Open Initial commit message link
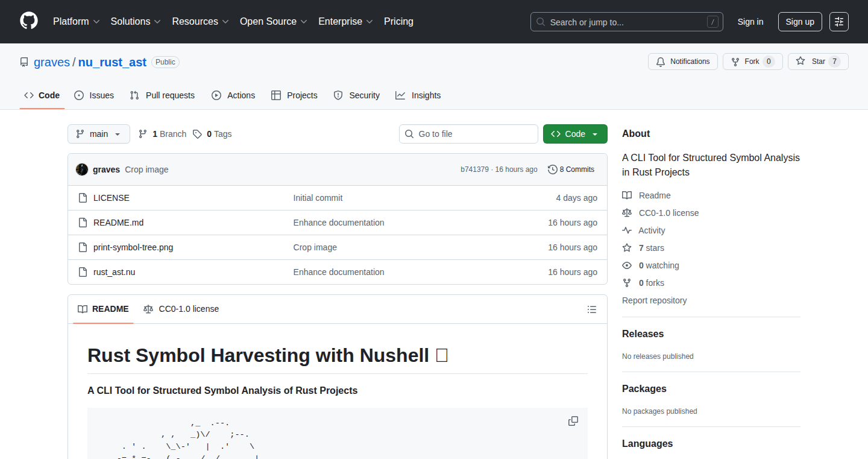The width and height of the screenshot is (868, 459). coord(318,198)
